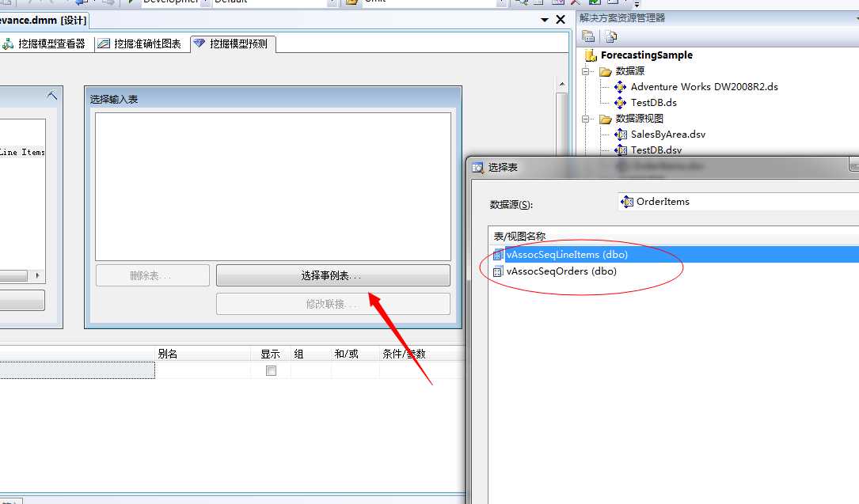
Task: Click the 数据源 folder icon
Action: [606, 72]
